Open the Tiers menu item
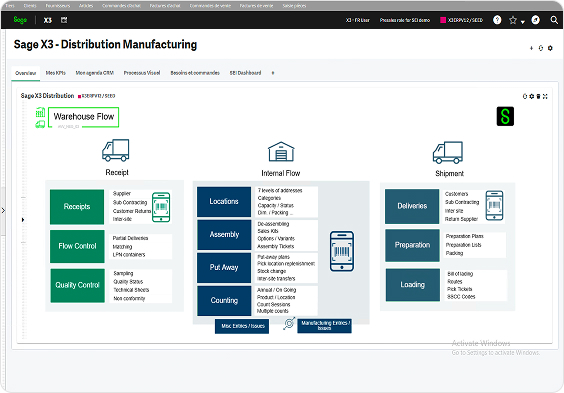 pyautogui.click(x=10, y=6)
